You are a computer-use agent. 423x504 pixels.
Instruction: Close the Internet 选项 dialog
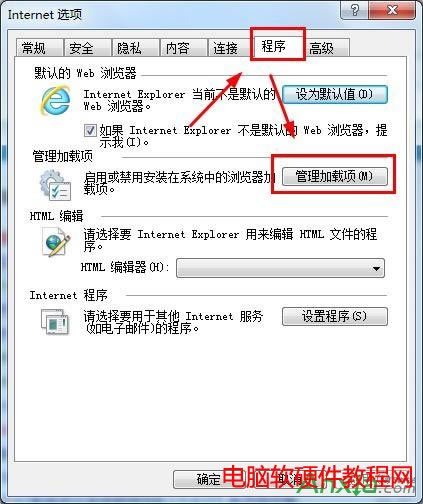pos(392,10)
